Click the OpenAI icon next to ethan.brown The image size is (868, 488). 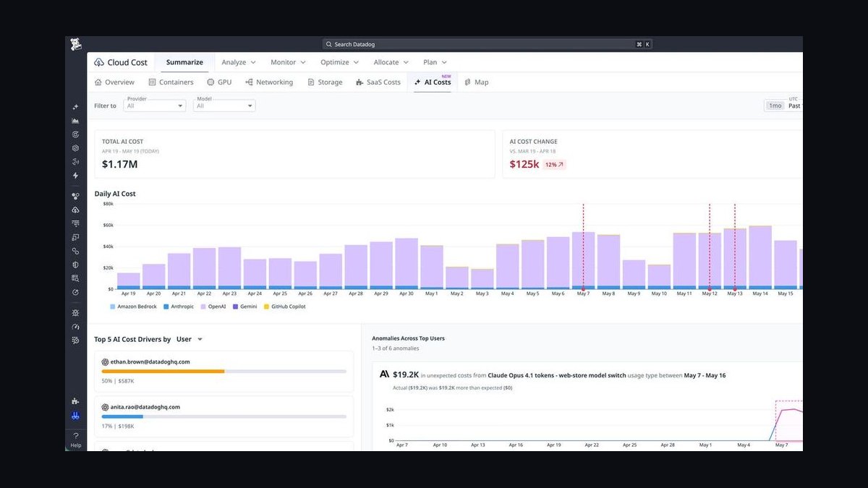105,361
